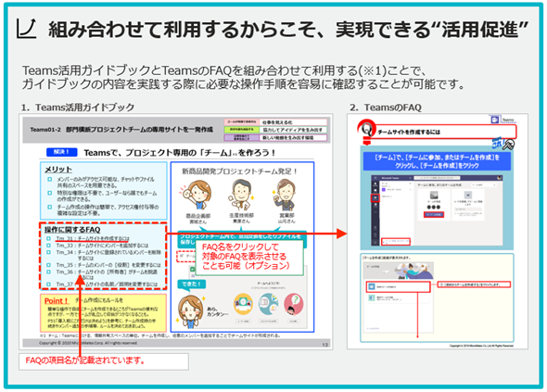Click the blue 解決! badge
The width and height of the screenshot is (547, 392).
pos(62,152)
